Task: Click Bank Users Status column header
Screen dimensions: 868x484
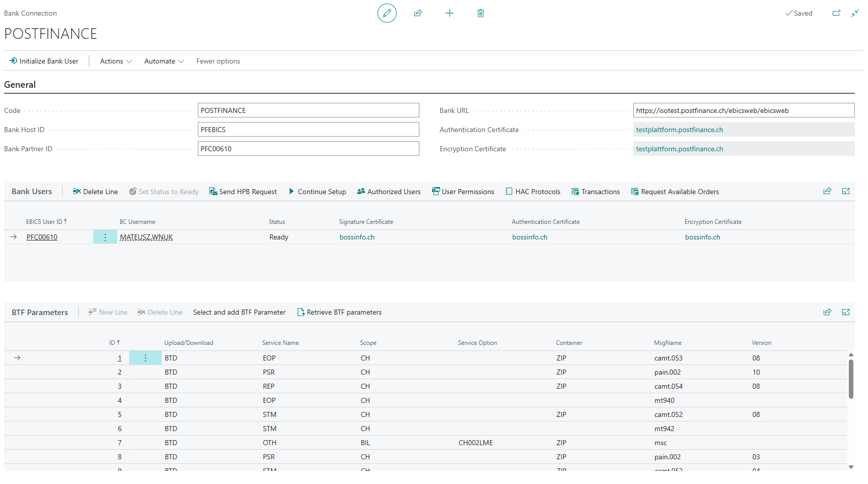Action: click(277, 222)
